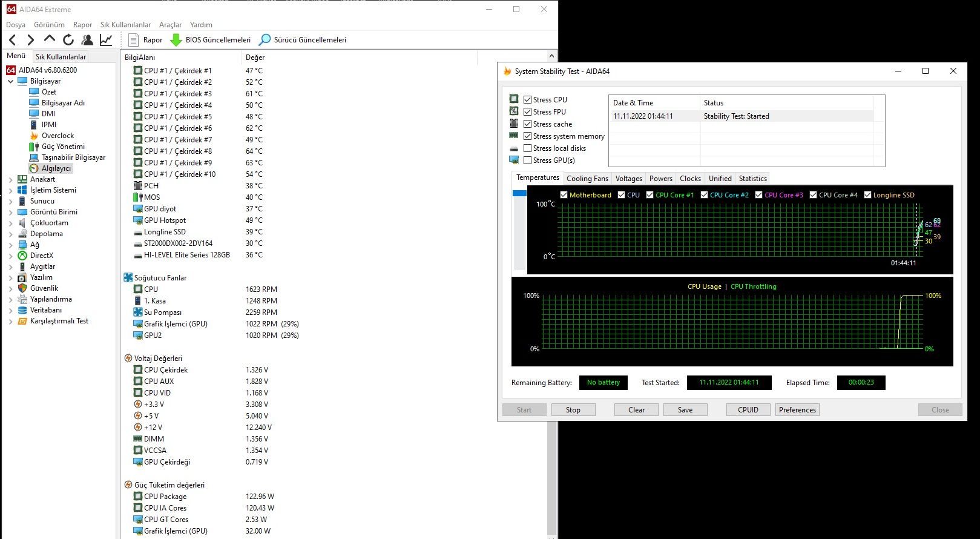The image size is (980, 539).
Task: Click the Soğutucu Fanlar fan icon
Action: 128,278
